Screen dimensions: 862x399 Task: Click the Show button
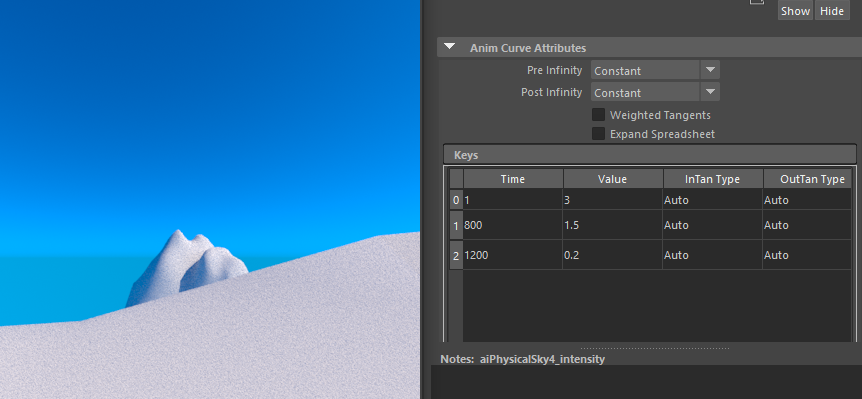[x=795, y=11]
